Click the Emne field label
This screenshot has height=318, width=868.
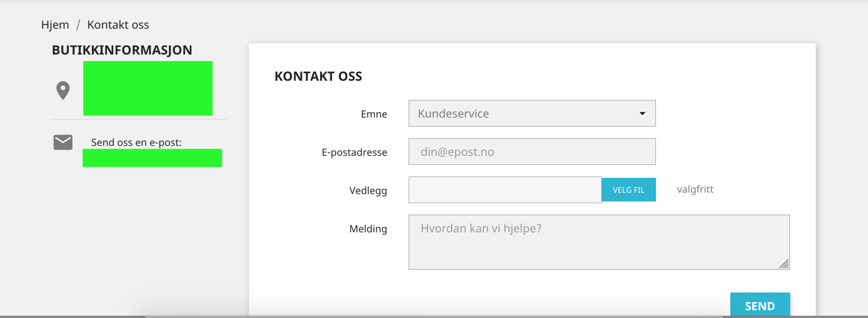(374, 114)
